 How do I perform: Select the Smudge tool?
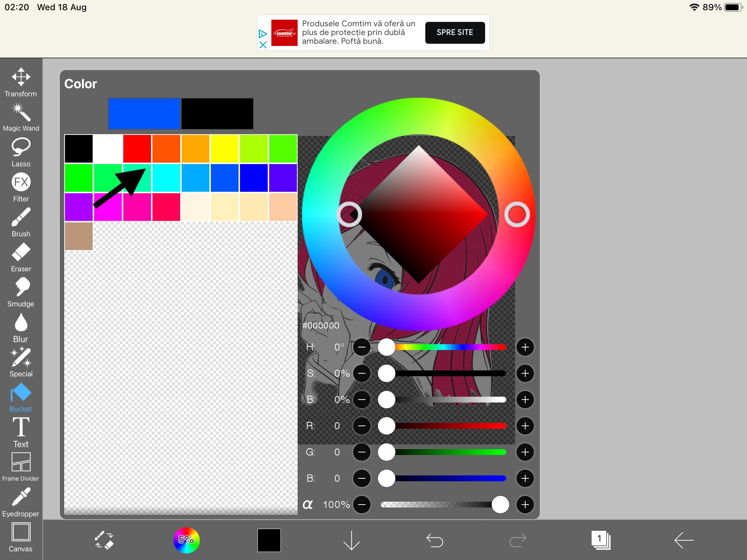(x=21, y=292)
